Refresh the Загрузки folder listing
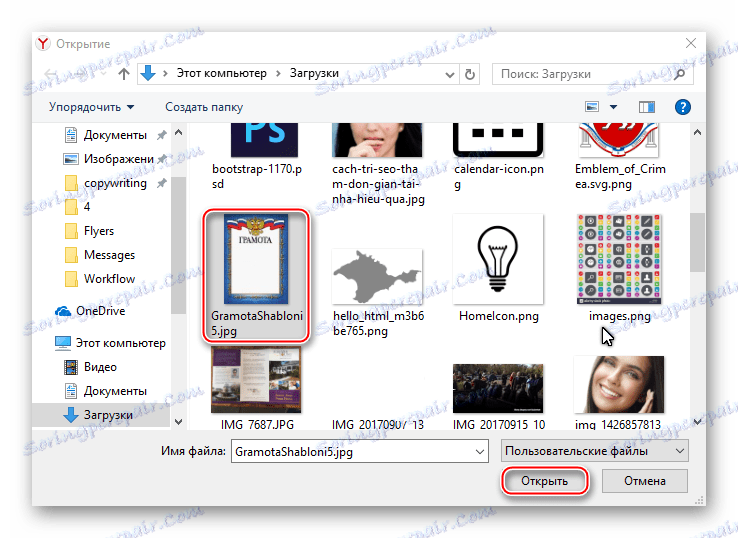738x538 pixels. (x=470, y=74)
